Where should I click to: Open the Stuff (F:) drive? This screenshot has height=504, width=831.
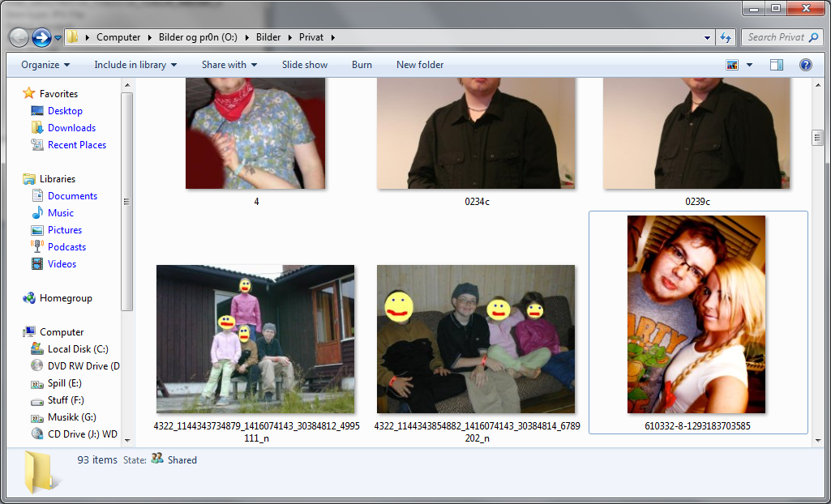[66, 399]
